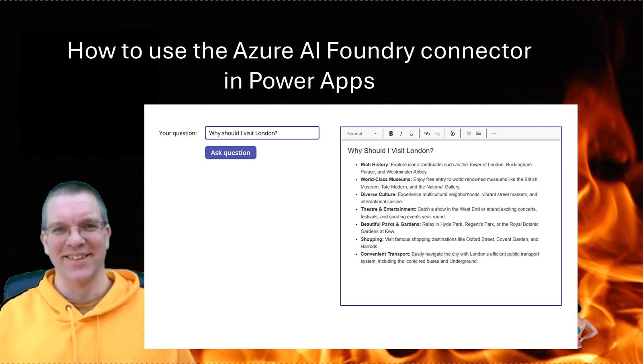
Task: Click the 'Diverse Culture:' bullet text
Action: 379,194
